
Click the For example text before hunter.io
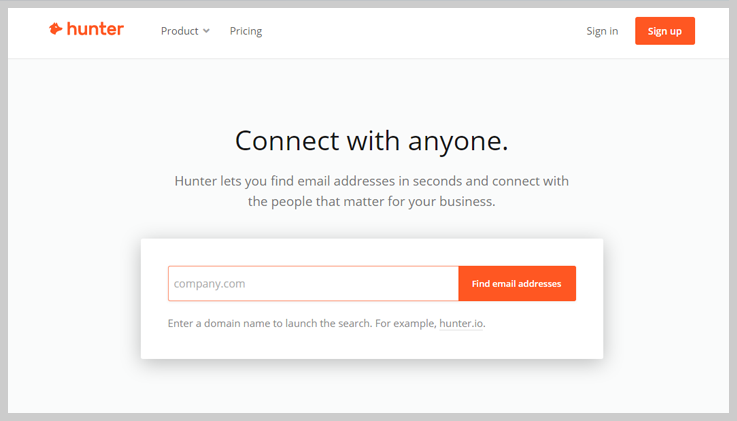pos(406,323)
